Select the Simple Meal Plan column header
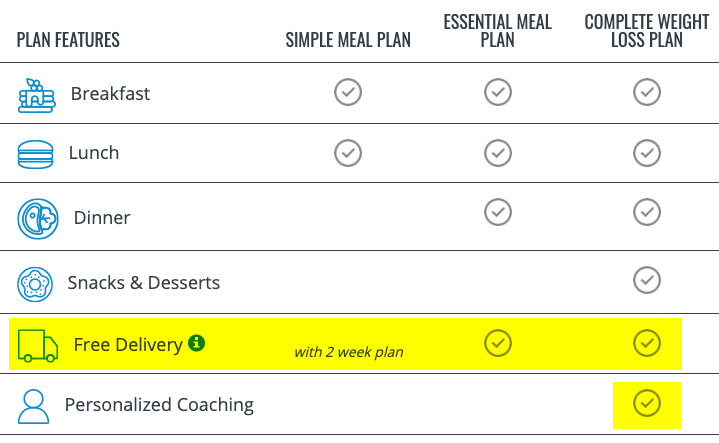 click(348, 40)
